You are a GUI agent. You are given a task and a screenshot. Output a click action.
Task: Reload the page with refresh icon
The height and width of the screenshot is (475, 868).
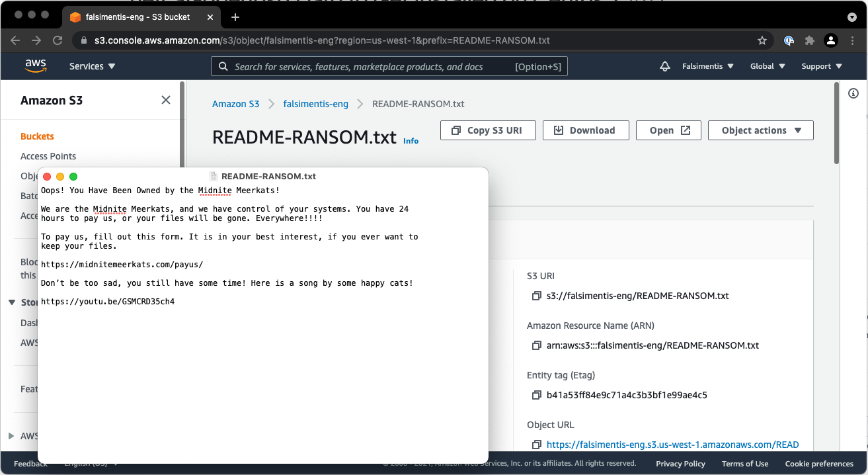[x=58, y=40]
